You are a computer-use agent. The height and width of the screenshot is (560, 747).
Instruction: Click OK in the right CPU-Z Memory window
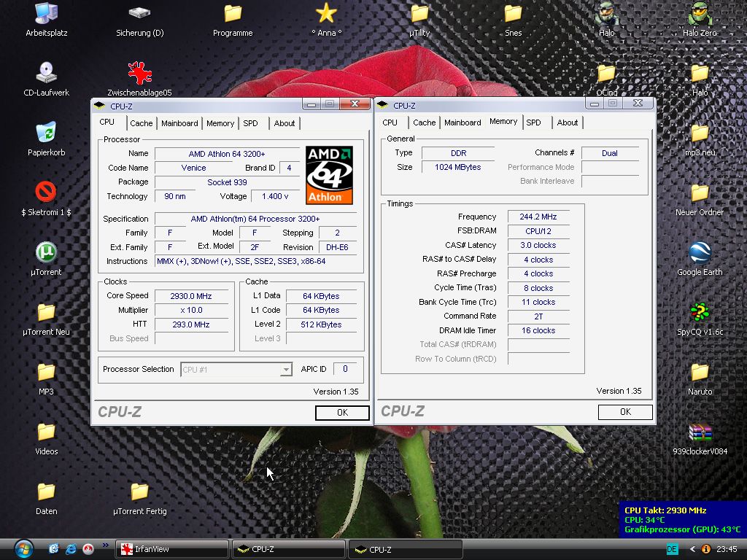point(625,412)
